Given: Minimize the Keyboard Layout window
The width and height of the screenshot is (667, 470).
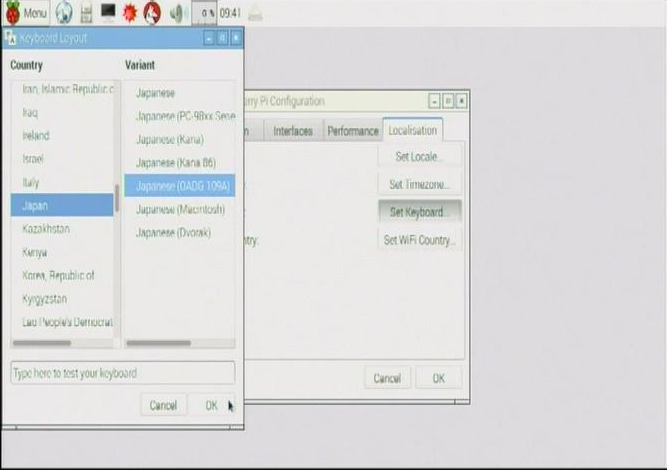Looking at the screenshot, I should pos(209,39).
